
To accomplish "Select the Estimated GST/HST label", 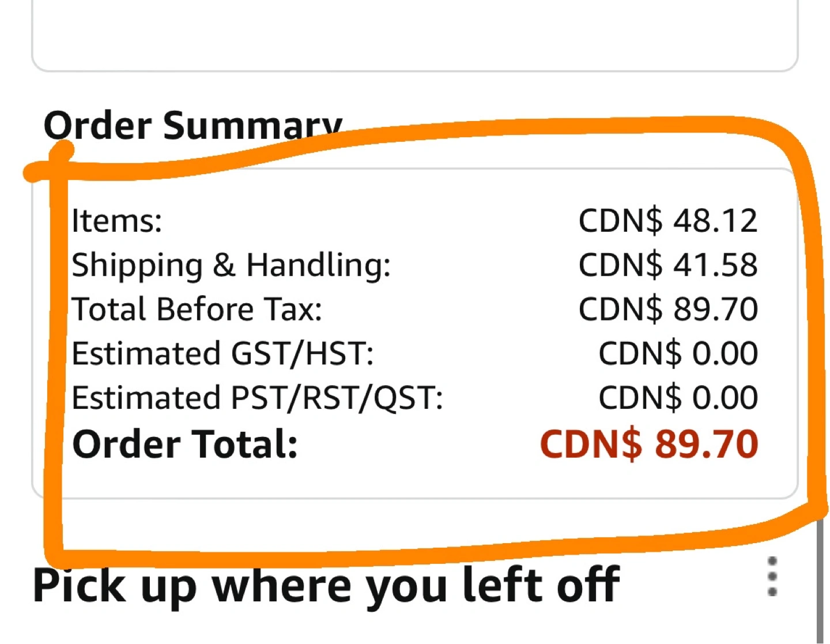I will (222, 353).
